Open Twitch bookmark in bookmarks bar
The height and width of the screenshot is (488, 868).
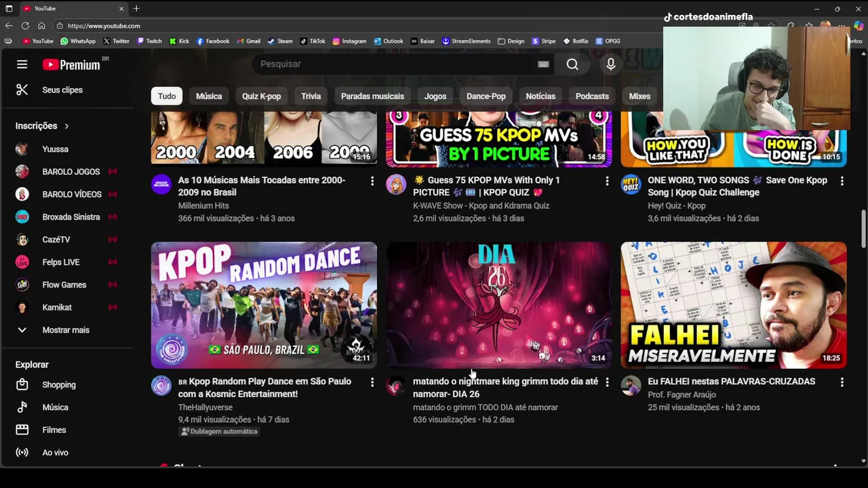149,41
